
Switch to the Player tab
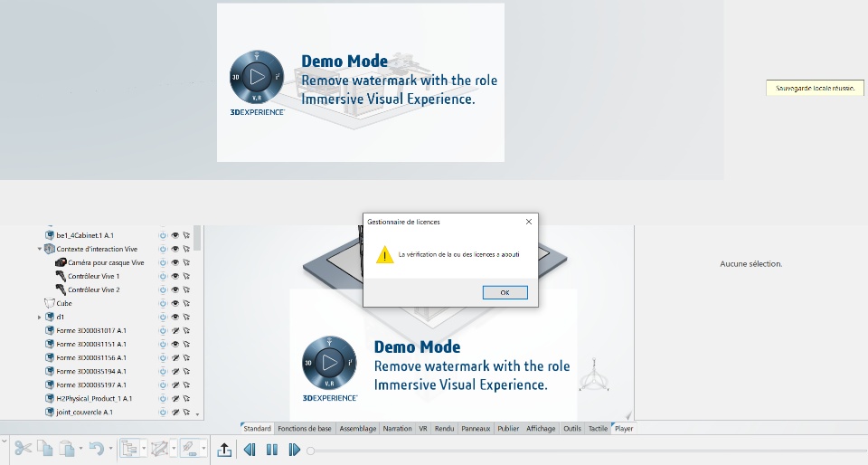coord(623,429)
